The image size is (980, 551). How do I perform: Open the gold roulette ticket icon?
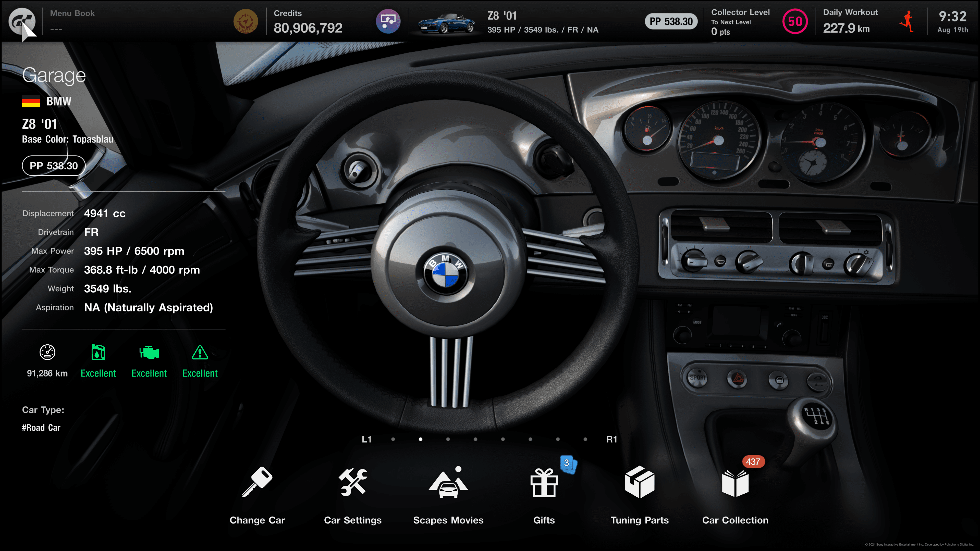click(x=245, y=21)
